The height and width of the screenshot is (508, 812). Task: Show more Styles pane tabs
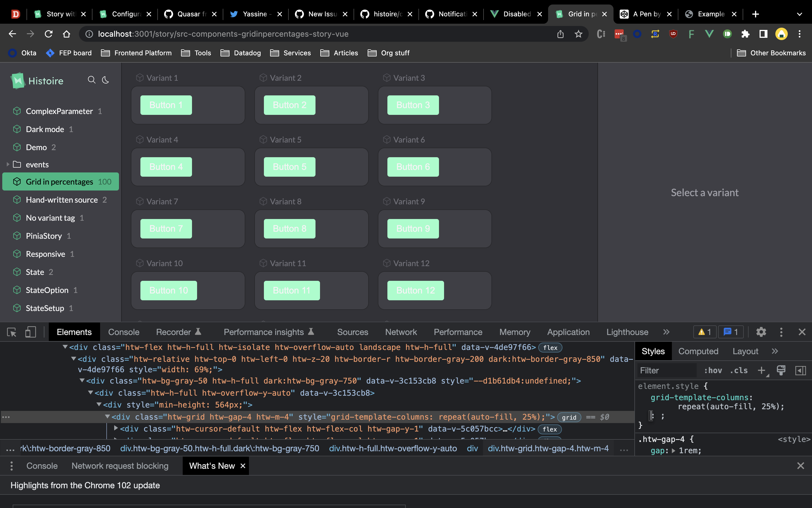(x=775, y=351)
